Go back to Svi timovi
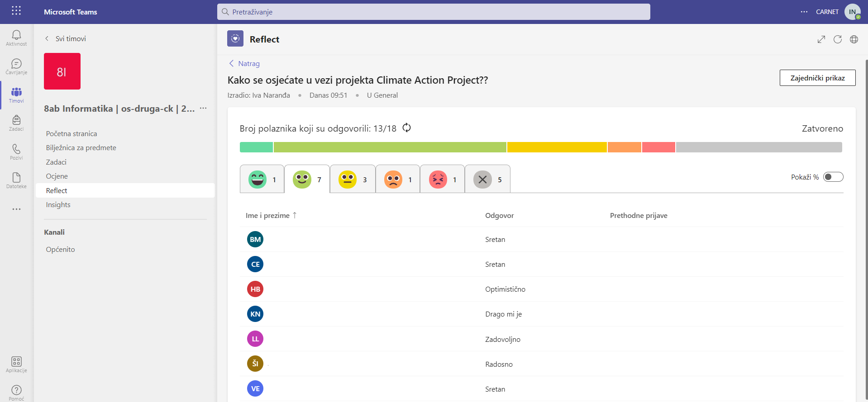The image size is (868, 402). (x=66, y=38)
